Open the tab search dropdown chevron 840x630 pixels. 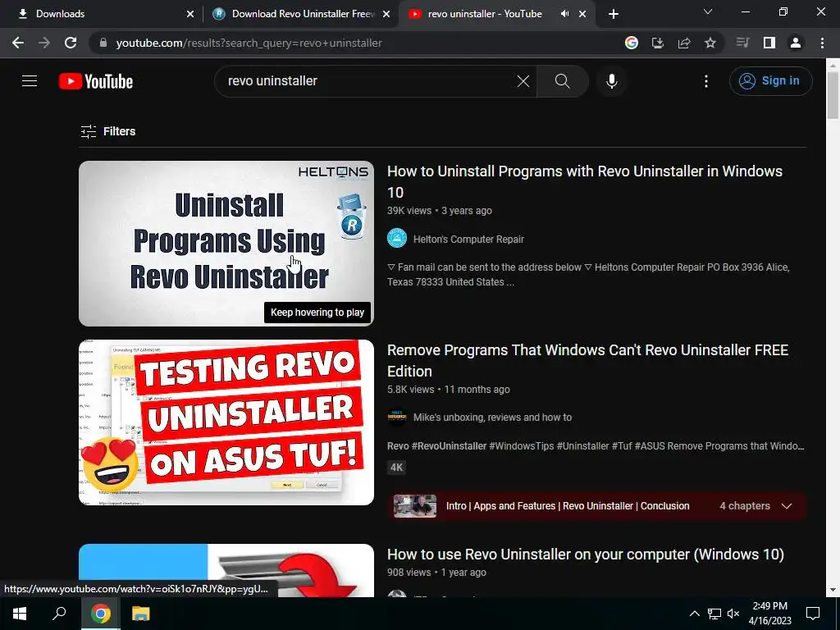click(x=708, y=11)
